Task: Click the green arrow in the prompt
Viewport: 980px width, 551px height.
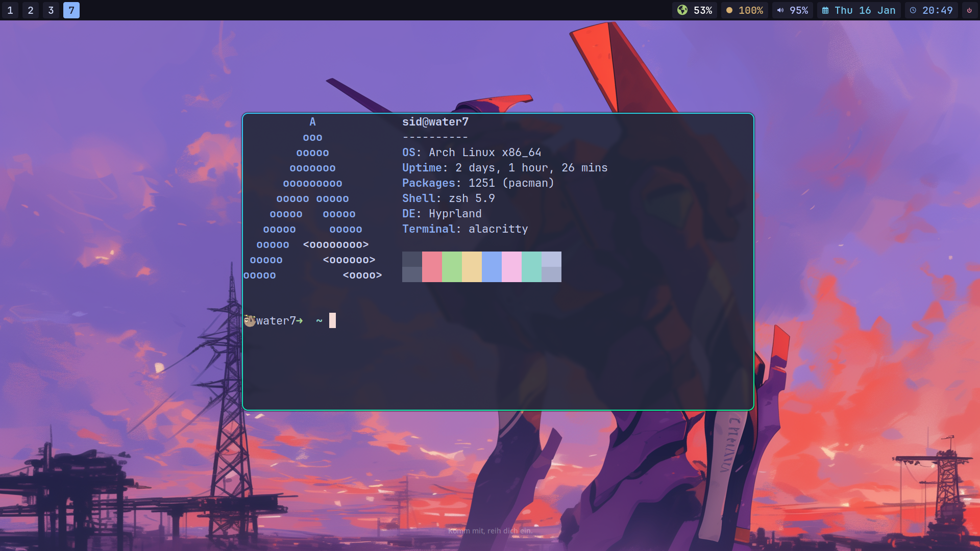Action: [x=300, y=321]
